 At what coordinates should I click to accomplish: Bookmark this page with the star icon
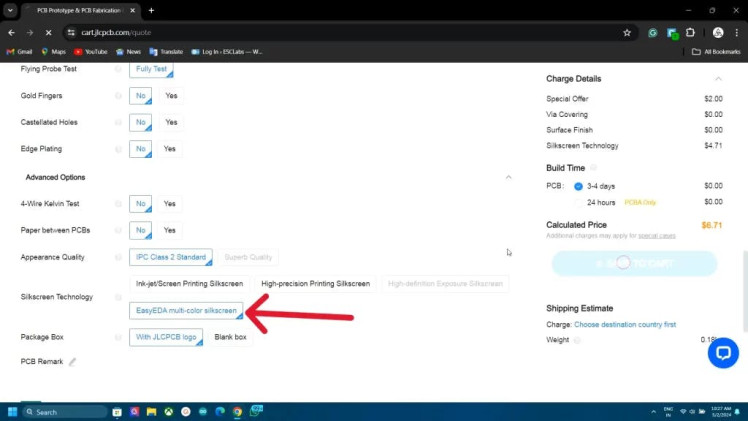(627, 32)
